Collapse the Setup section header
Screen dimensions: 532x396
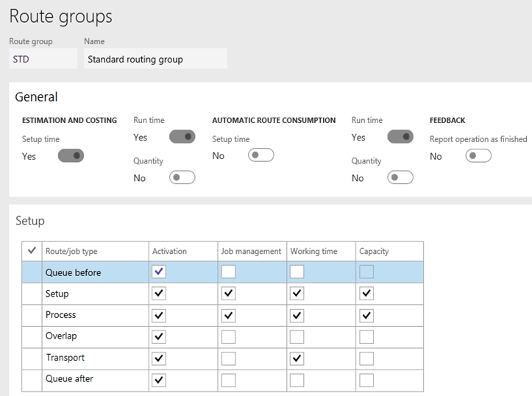click(30, 221)
